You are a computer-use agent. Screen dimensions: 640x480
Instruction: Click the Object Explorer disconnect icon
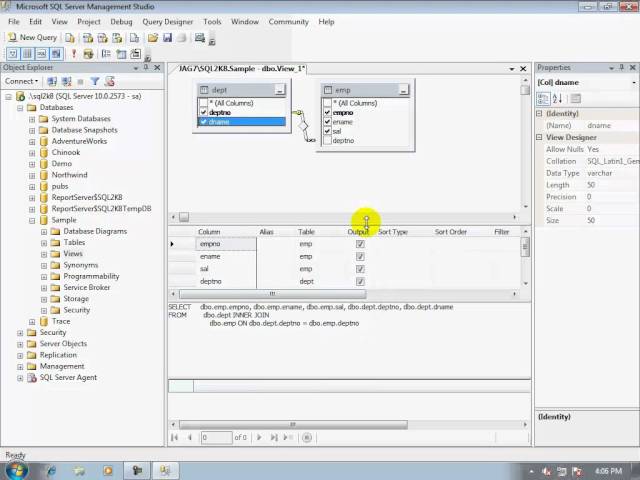click(x=67, y=81)
